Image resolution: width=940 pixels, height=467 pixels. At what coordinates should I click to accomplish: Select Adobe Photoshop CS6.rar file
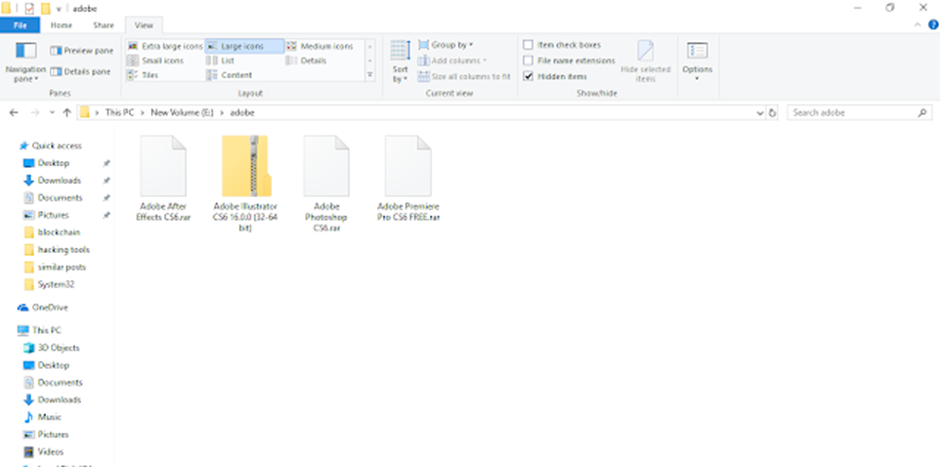pos(327,183)
